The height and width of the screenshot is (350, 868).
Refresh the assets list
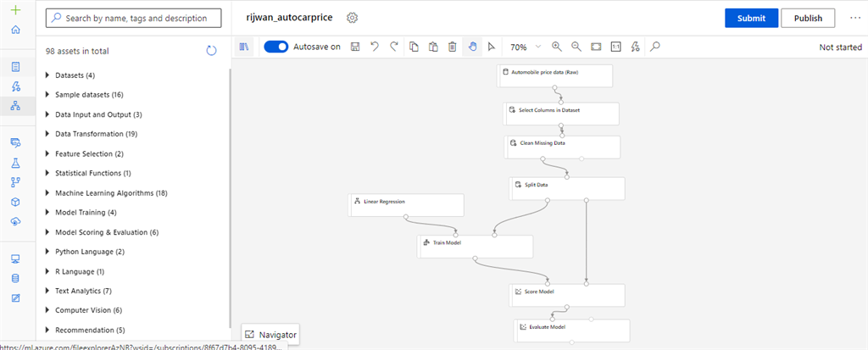pos(211,51)
